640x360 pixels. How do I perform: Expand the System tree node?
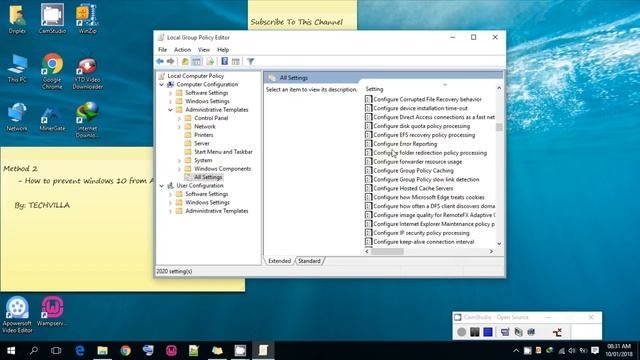click(179, 160)
